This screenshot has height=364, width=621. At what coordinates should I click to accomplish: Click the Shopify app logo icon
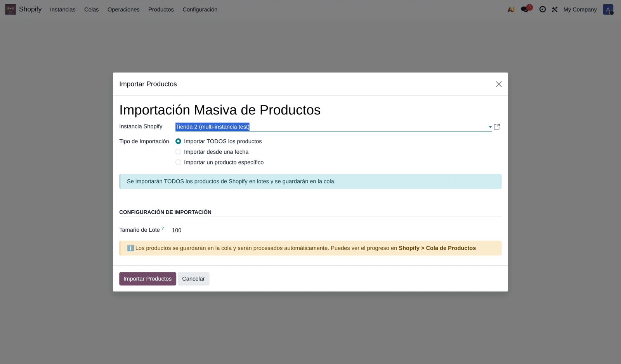click(10, 9)
